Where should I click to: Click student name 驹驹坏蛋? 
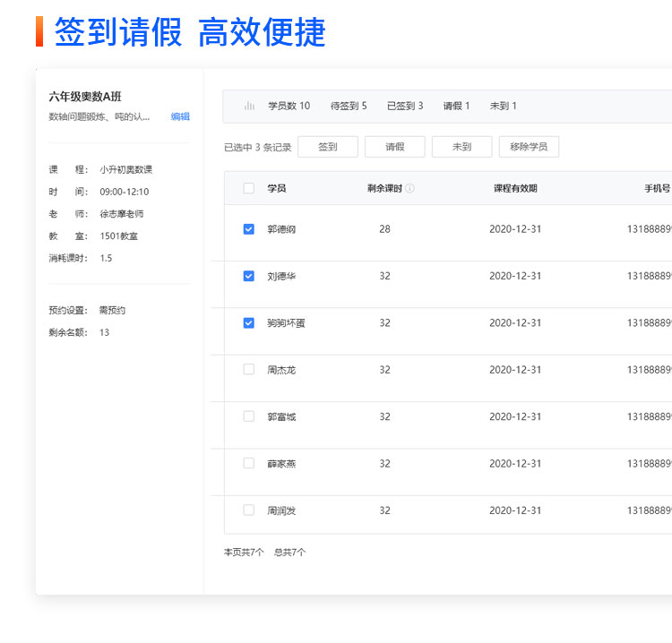286,323
